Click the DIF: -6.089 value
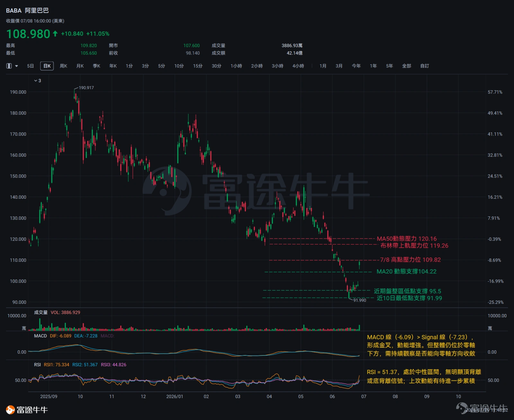 point(61,336)
